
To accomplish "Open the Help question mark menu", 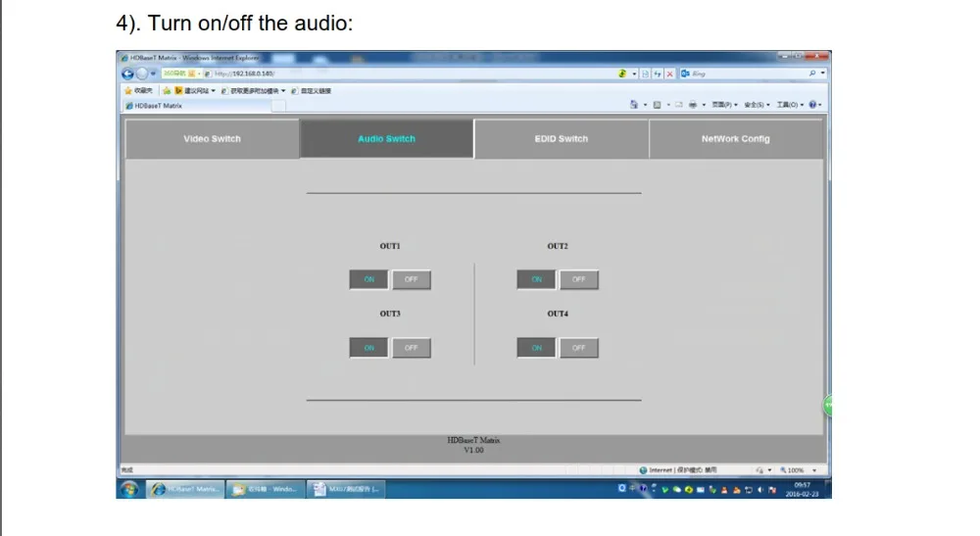I will (815, 105).
